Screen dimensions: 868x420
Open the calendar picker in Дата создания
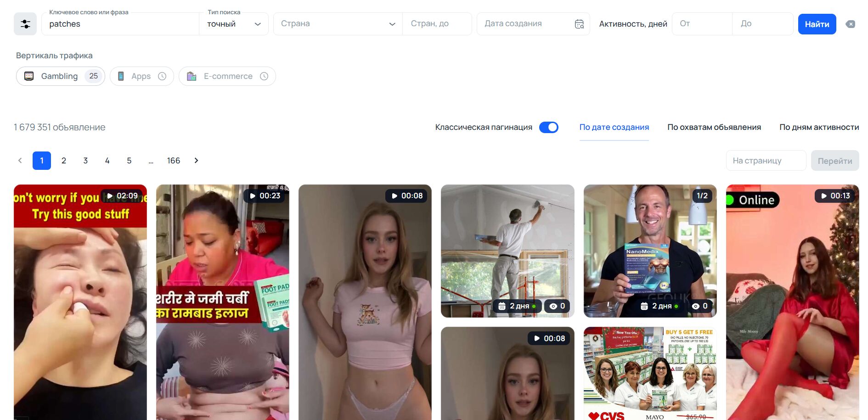tap(579, 24)
